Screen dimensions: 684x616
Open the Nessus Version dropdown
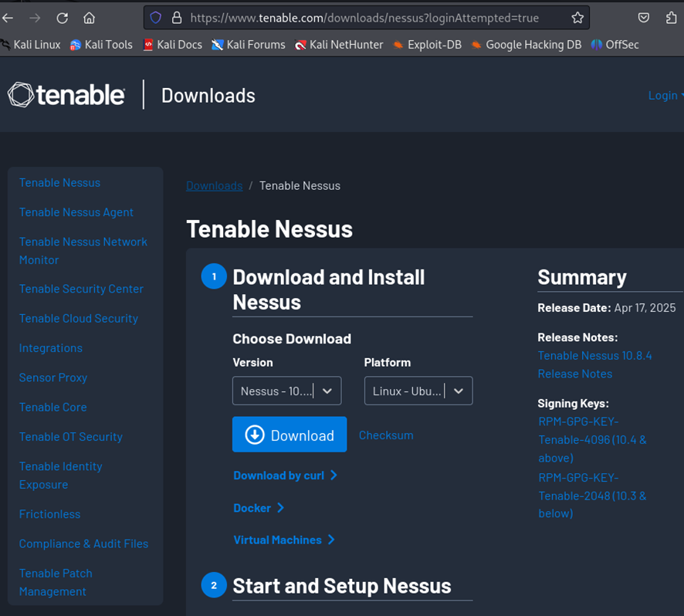tap(286, 391)
